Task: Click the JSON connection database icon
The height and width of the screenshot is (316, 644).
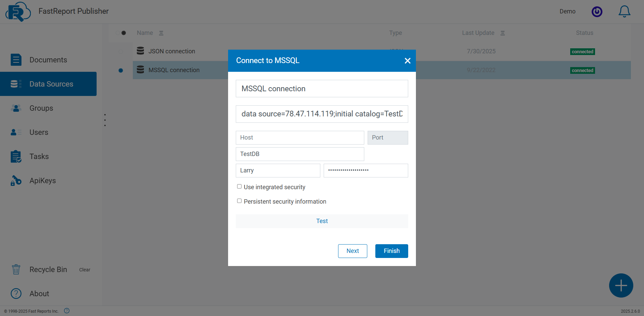Action: [141, 51]
